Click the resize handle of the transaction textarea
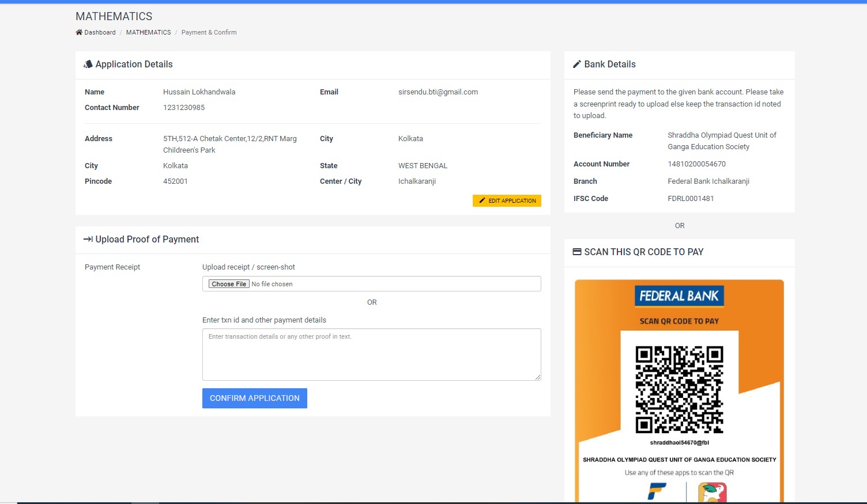The height and width of the screenshot is (504, 867). [538, 377]
